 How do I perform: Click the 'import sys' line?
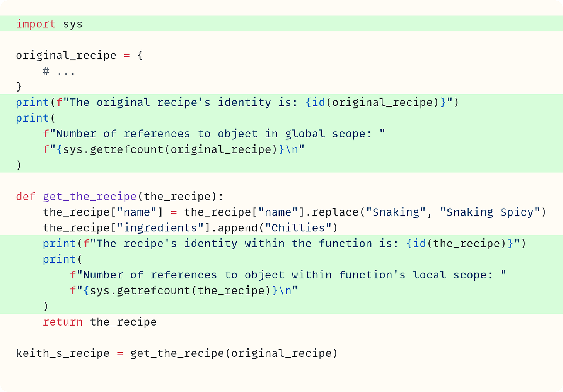pos(49,24)
